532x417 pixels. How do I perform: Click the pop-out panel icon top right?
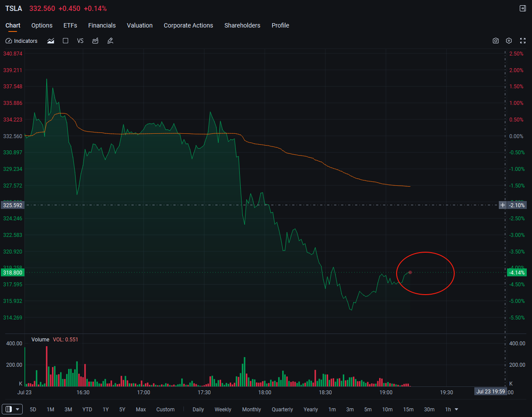point(523,8)
